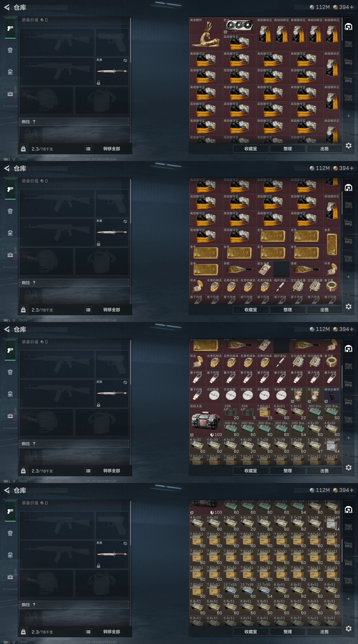Open 收藏室 under the 黄金瞪羚 inventory view
The width and height of the screenshot is (358, 644).
[x=251, y=149]
